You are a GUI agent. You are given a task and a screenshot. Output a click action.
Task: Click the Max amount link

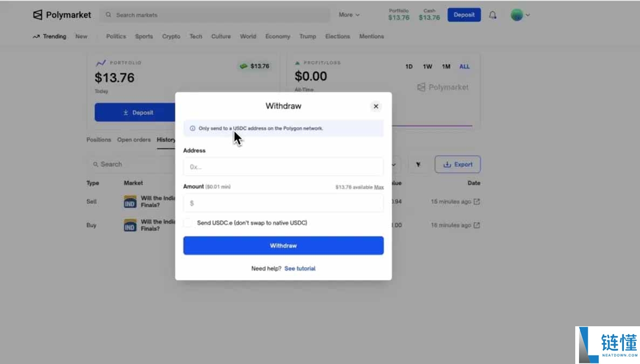click(379, 187)
